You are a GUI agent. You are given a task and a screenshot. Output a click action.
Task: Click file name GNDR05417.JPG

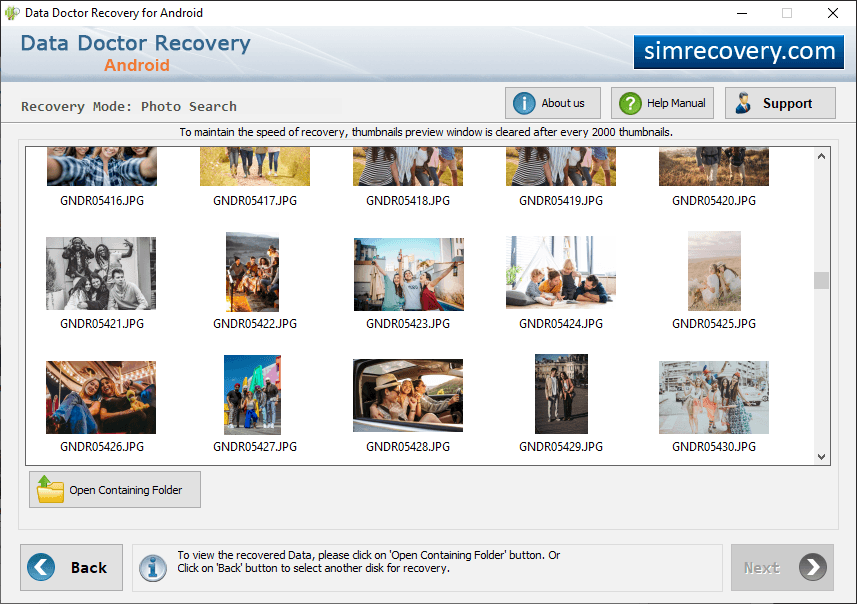point(255,201)
